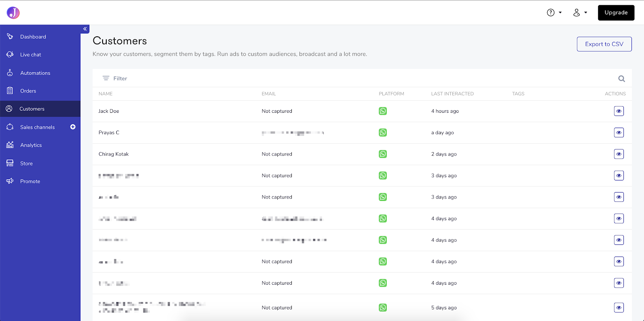Click the search magnifier icon
644x321 pixels.
(x=621, y=79)
